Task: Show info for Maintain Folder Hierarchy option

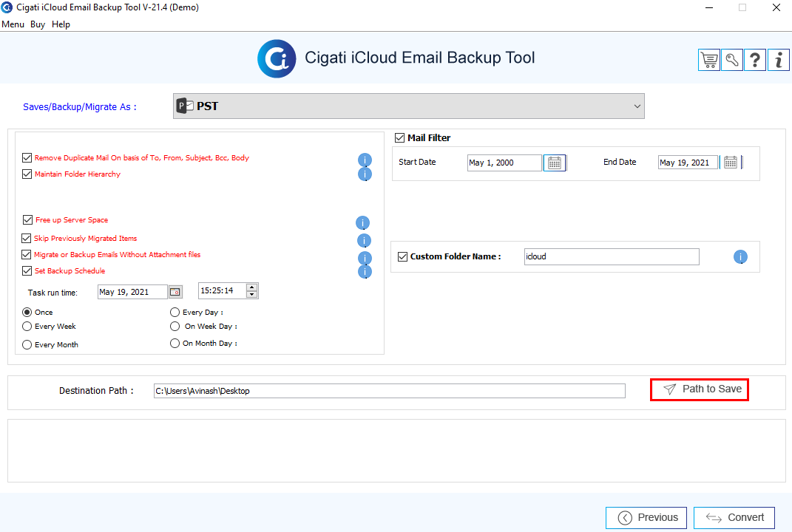Action: pyautogui.click(x=365, y=174)
